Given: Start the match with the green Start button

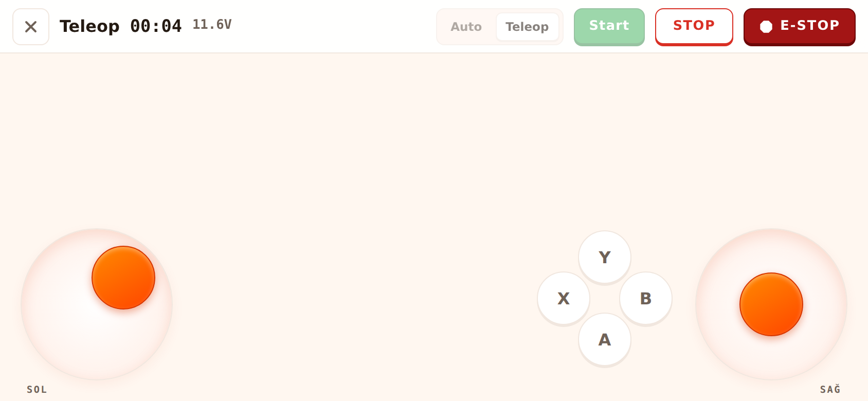Looking at the screenshot, I should (x=609, y=27).
